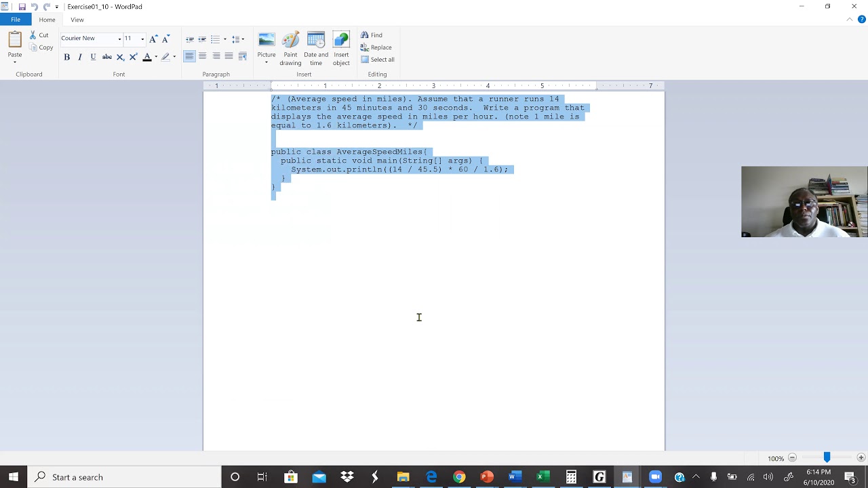Redo the action in the quick access toolbar
The image size is (868, 488).
[x=46, y=7]
